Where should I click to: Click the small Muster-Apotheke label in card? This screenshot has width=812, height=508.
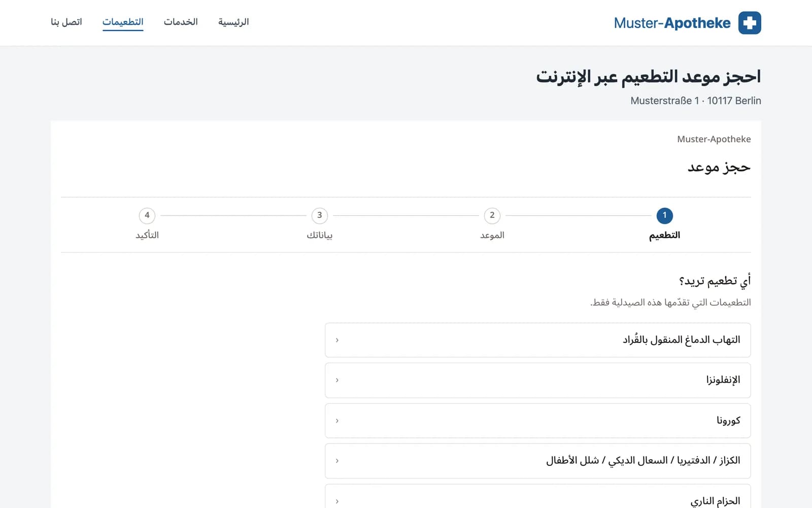click(x=714, y=139)
